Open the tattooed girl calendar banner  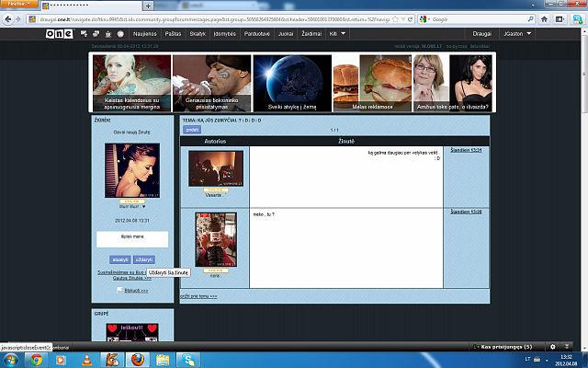coord(131,83)
